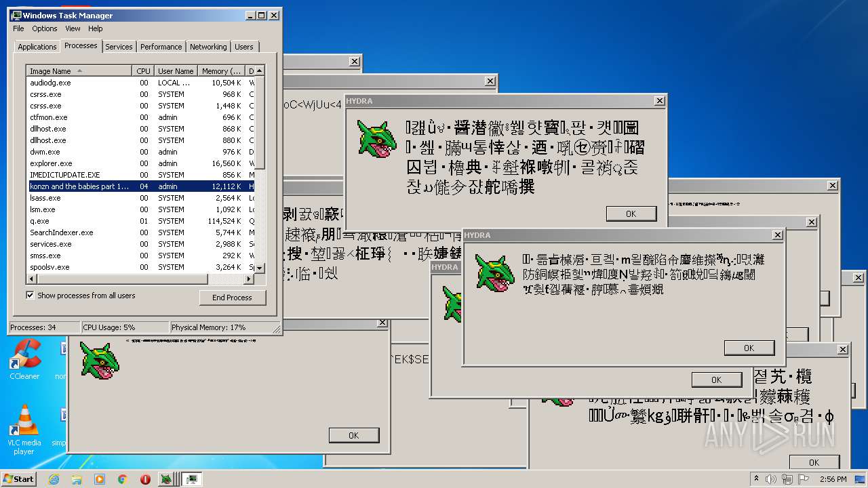Viewport: 868px width, 488px height.
Task: Click the horizontal scrollbar left arrow
Action: [x=31, y=279]
